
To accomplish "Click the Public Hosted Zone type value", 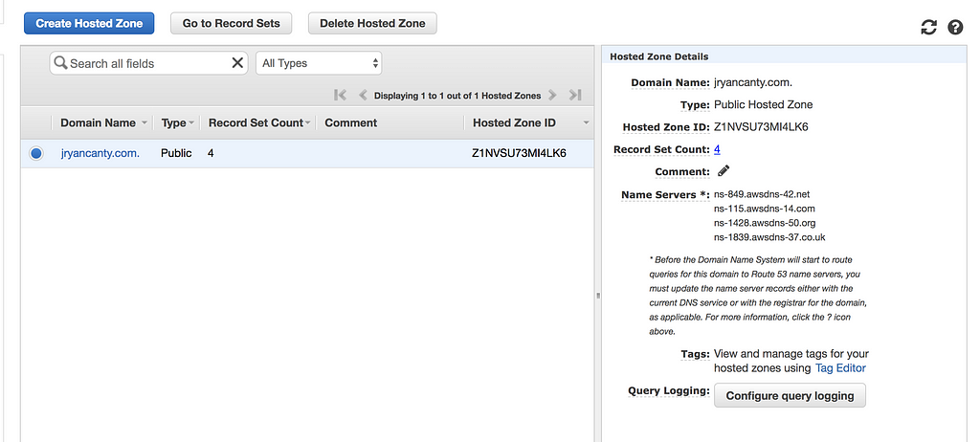I will (x=763, y=104).
